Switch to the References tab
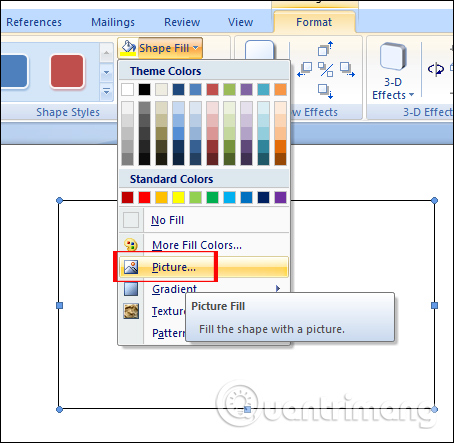The image size is (454, 443). click(34, 22)
